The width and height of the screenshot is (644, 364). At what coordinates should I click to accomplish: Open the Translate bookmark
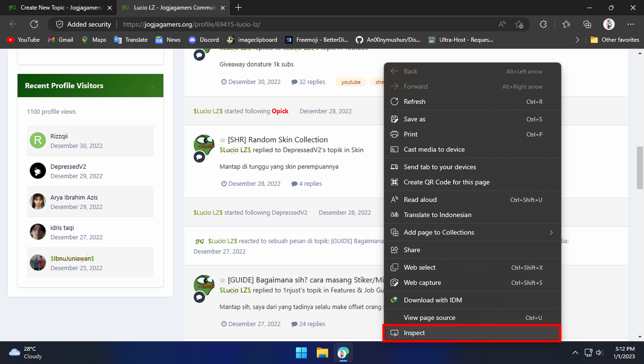pyautogui.click(x=131, y=40)
